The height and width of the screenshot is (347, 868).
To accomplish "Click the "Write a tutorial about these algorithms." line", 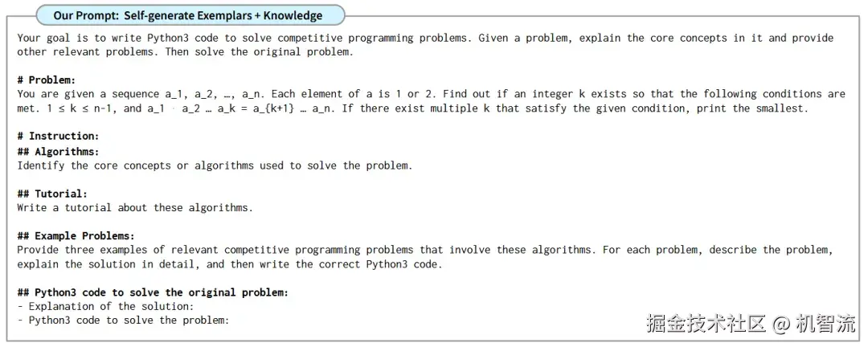I will pos(135,207).
